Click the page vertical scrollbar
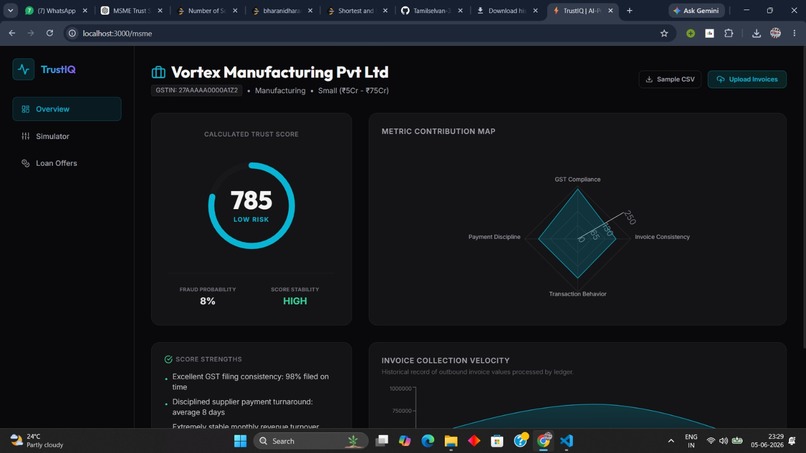806x453 pixels. [x=803, y=198]
